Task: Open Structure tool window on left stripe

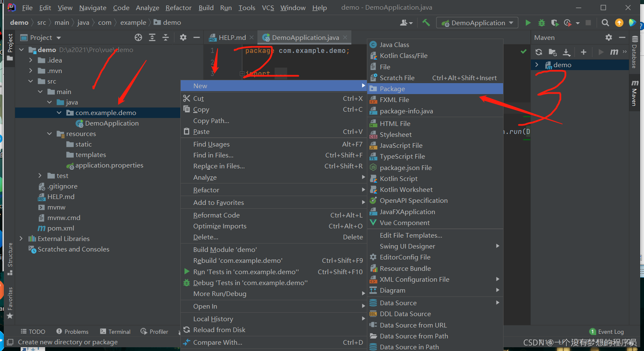Action: (10, 259)
